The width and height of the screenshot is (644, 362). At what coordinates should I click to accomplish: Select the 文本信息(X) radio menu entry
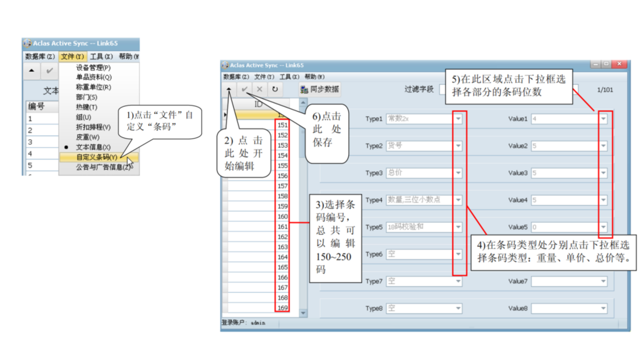[93, 147]
